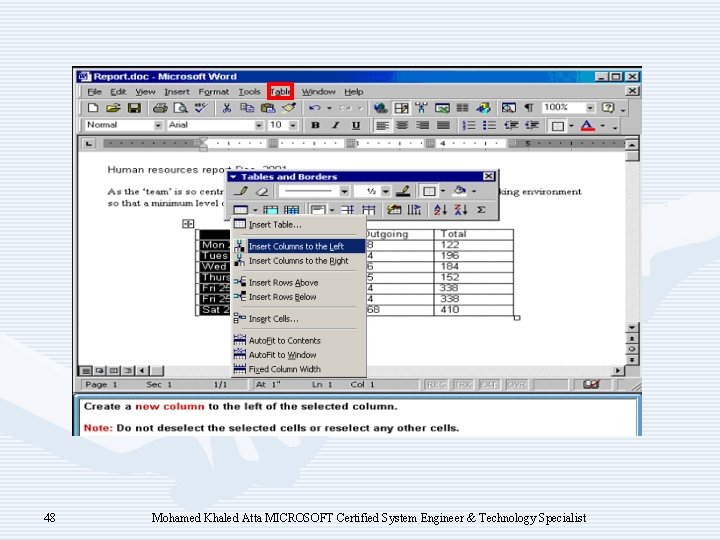
Task: Open the Table menu
Action: click(x=280, y=92)
